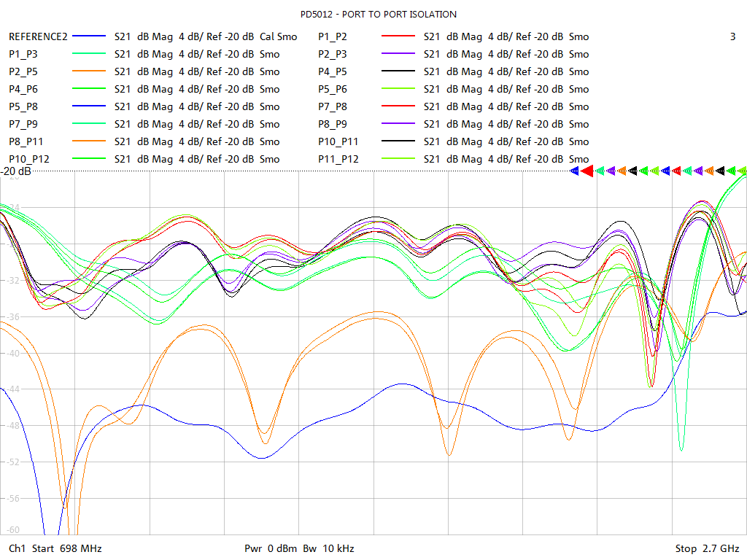Image resolution: width=747 pixels, height=560 pixels.
Task: Click the REFERENCE2 trace label
Action: pyautogui.click(x=38, y=36)
